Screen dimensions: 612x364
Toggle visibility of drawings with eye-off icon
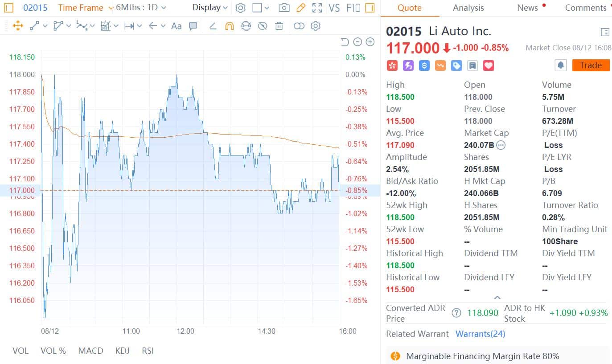pos(263,26)
